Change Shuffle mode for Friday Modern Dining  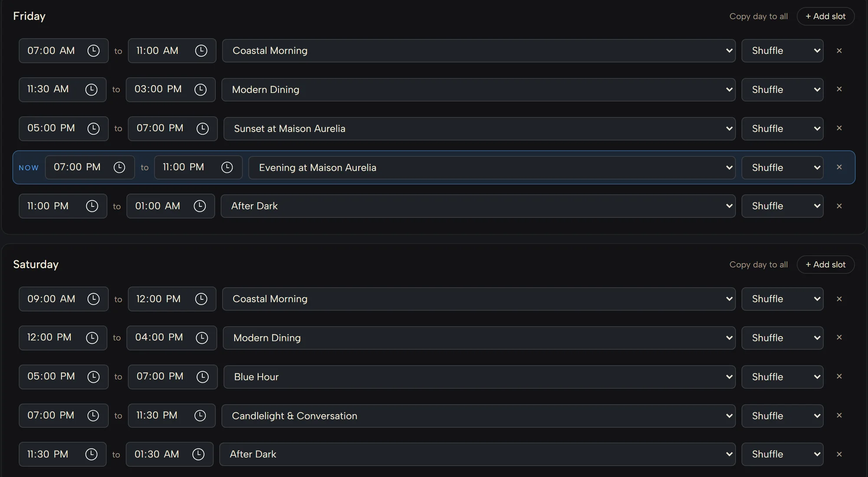pyautogui.click(x=783, y=90)
